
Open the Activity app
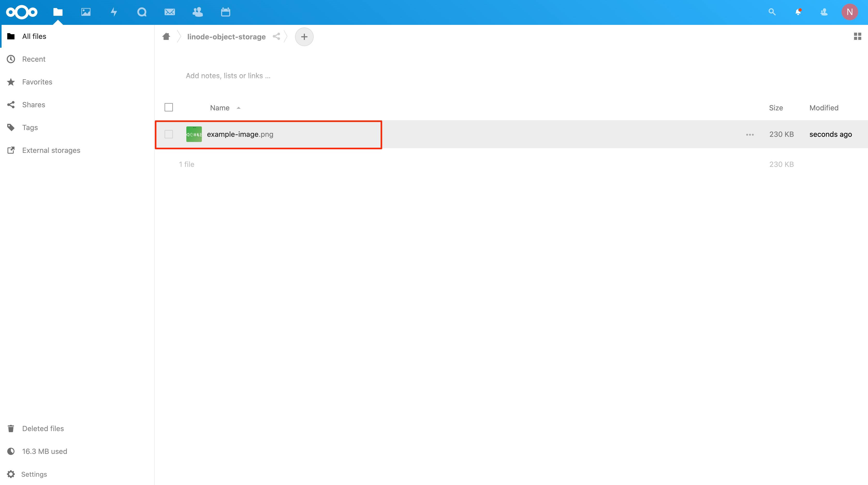pos(114,12)
